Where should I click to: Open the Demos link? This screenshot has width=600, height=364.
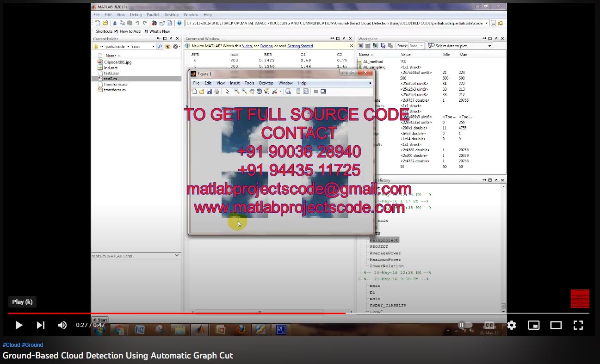click(266, 46)
